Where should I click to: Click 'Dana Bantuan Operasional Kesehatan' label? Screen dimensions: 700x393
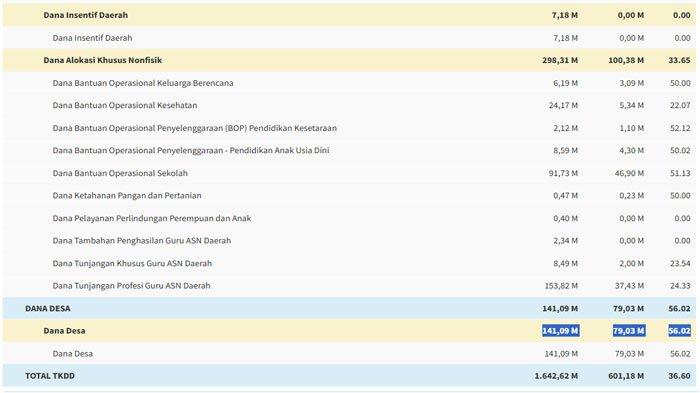click(125, 105)
